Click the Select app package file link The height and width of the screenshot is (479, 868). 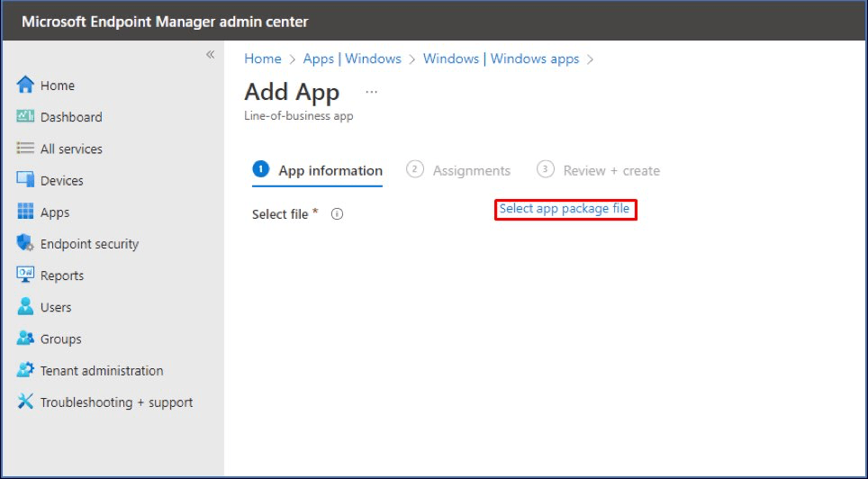click(x=565, y=209)
